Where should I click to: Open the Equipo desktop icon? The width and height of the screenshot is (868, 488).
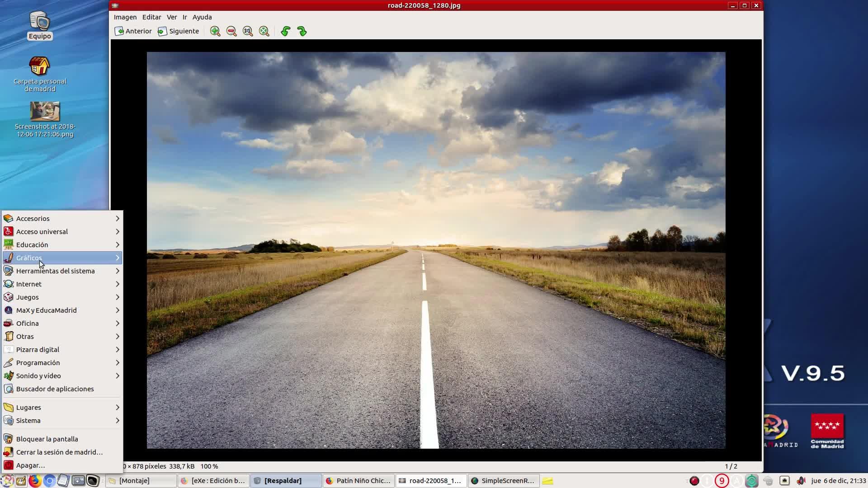point(40,25)
